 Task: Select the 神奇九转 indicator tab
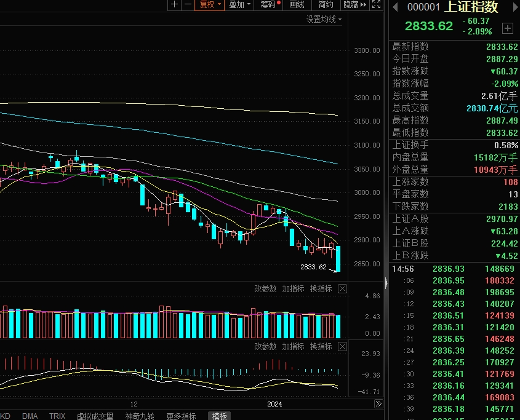coord(140,416)
